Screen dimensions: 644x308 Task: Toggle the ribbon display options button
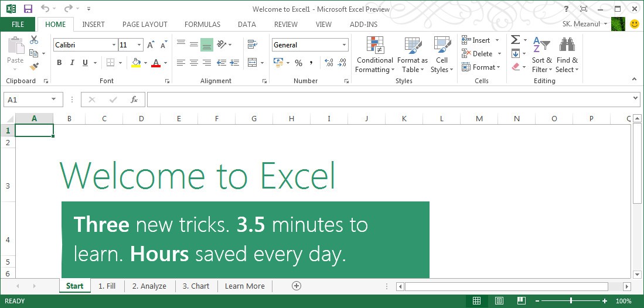(x=583, y=9)
